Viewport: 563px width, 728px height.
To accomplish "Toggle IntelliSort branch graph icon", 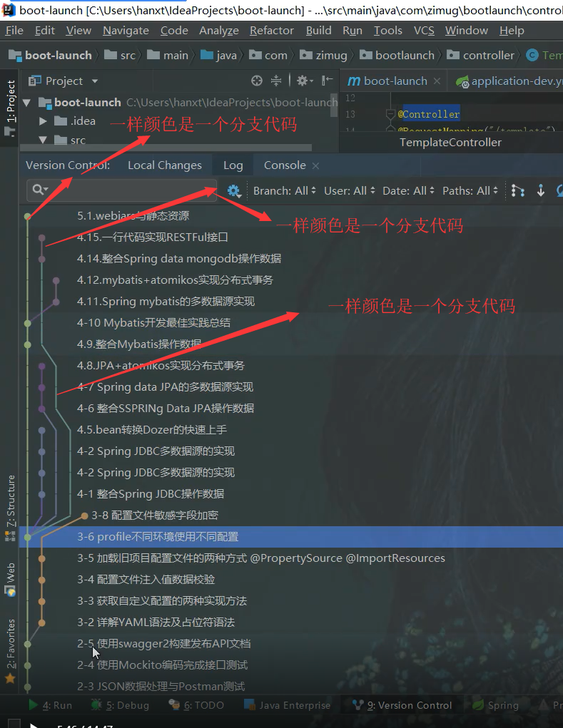I will click(517, 191).
